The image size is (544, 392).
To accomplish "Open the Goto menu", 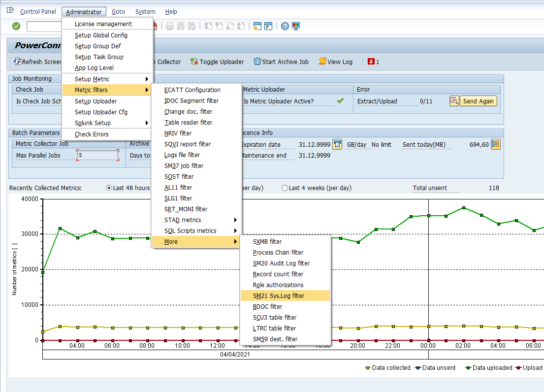I will click(118, 12).
